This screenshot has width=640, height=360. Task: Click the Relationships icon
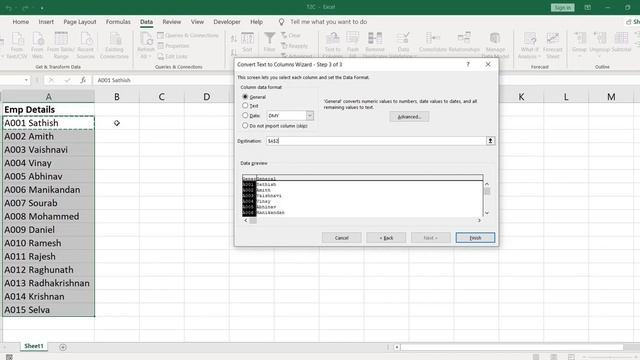464,42
